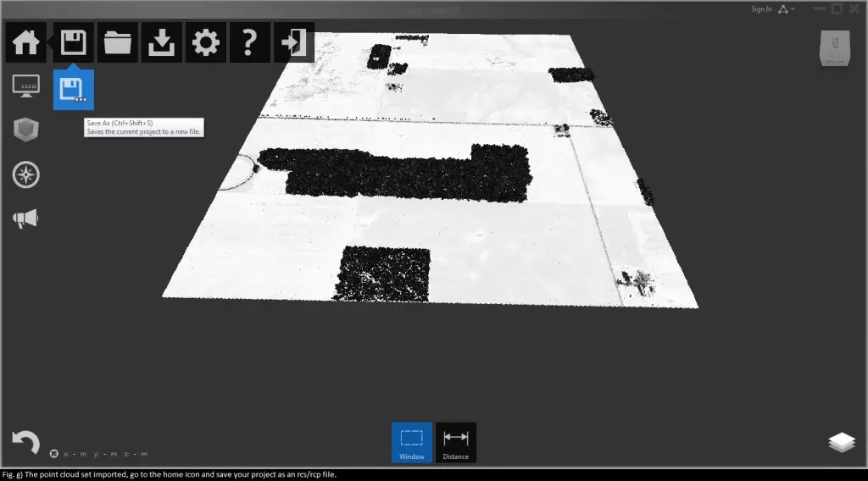Choose the blue Save As button
Viewport: 868px width, 481px height.
74,90
